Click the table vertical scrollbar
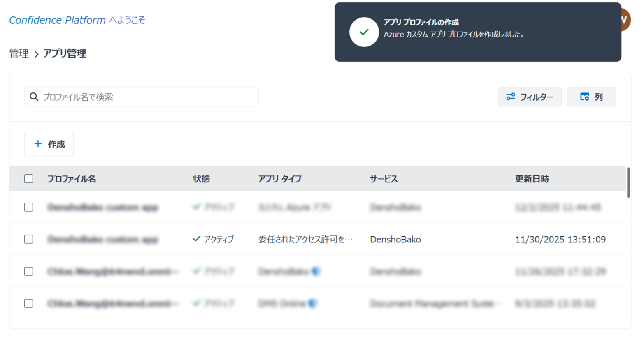Image resolution: width=644 pixels, height=337 pixels. pos(628,182)
